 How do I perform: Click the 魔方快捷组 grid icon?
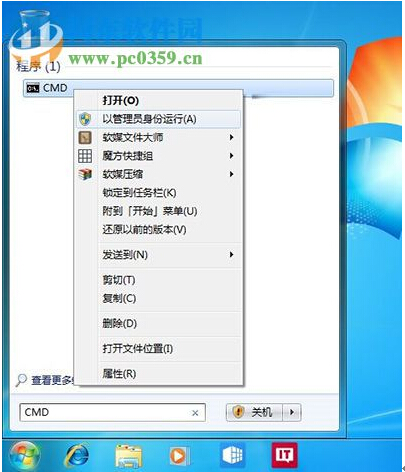(x=85, y=156)
